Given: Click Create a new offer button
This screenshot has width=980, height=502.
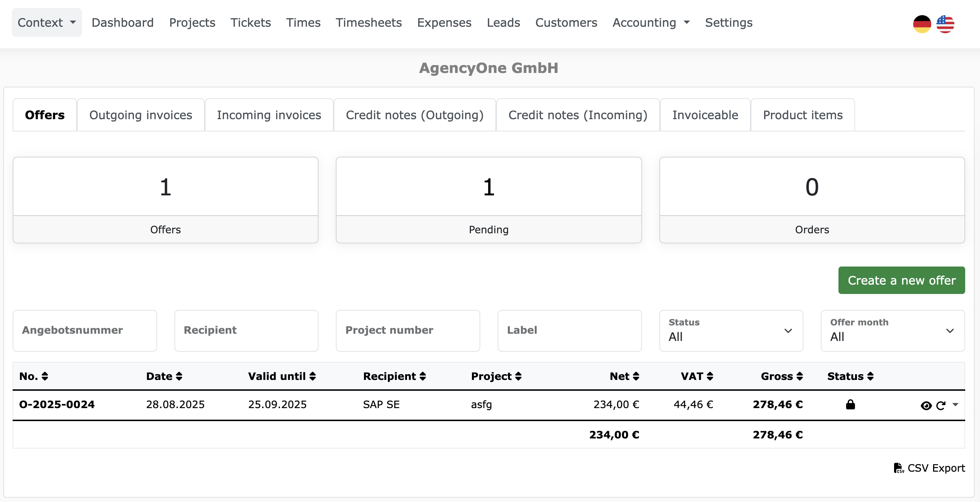Looking at the screenshot, I should (x=901, y=281).
